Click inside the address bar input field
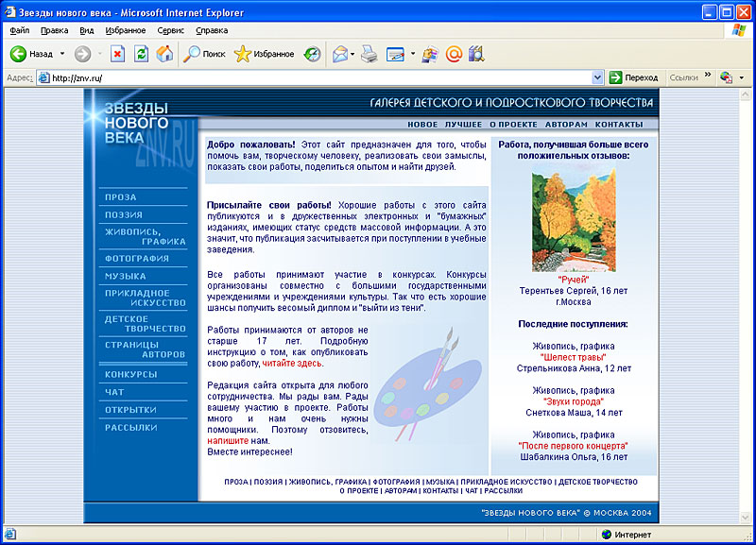Image resolution: width=756 pixels, height=545 pixels. tap(189, 77)
